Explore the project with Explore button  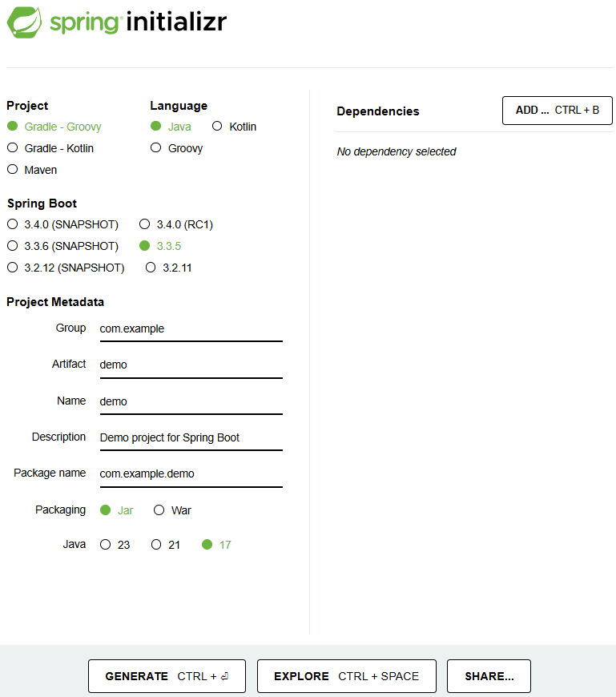pyautogui.click(x=347, y=676)
